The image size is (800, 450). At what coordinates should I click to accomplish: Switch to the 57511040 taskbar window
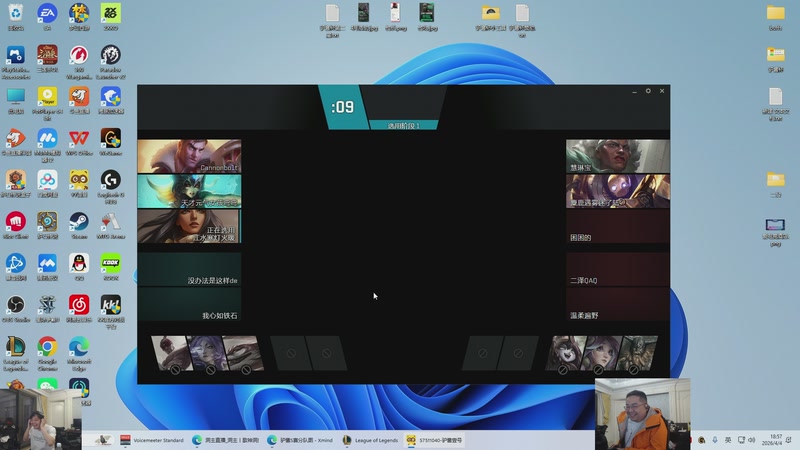click(435, 440)
